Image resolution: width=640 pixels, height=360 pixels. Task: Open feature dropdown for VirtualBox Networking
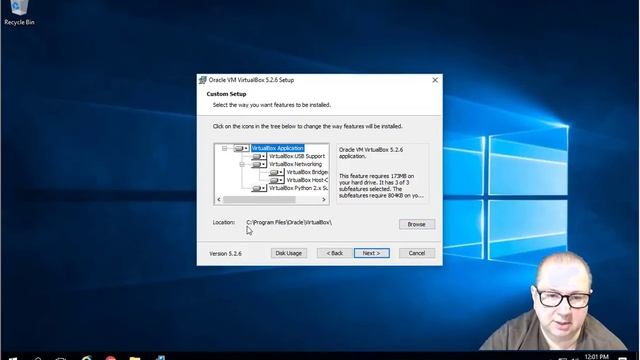tap(259, 164)
